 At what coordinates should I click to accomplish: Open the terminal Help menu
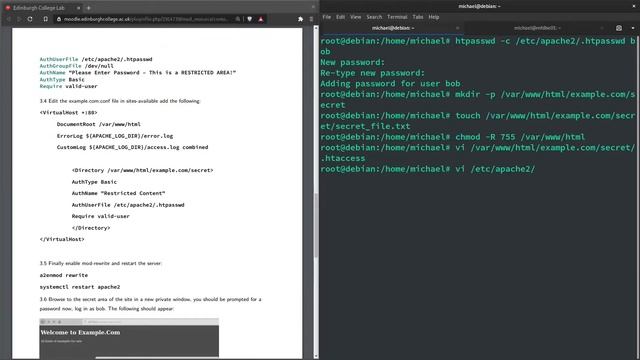coord(433,17)
